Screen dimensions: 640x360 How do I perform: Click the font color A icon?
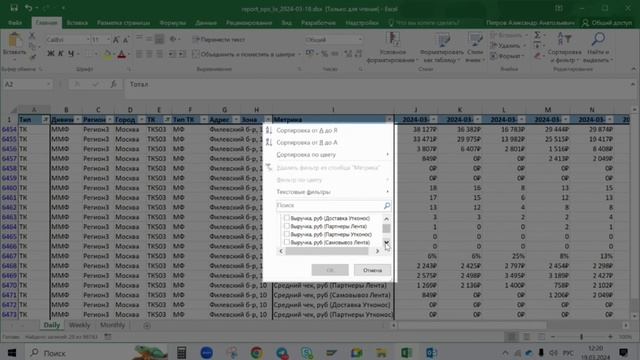tap(122, 54)
